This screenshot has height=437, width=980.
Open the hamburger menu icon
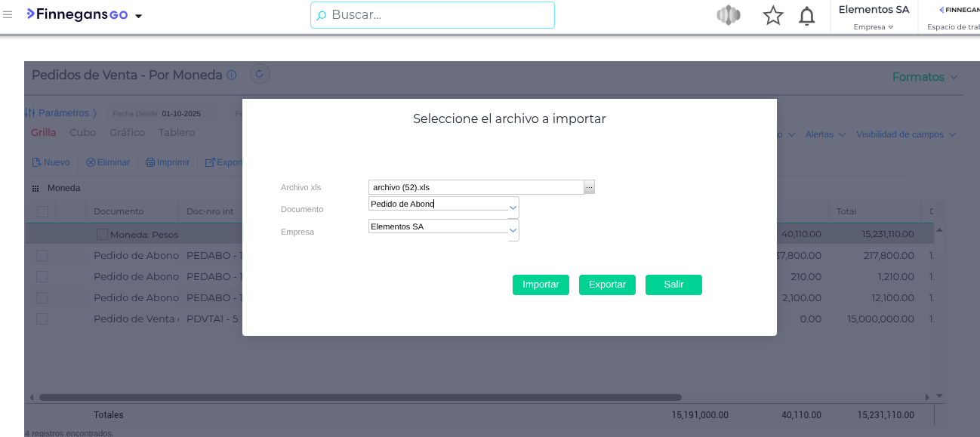(x=8, y=15)
